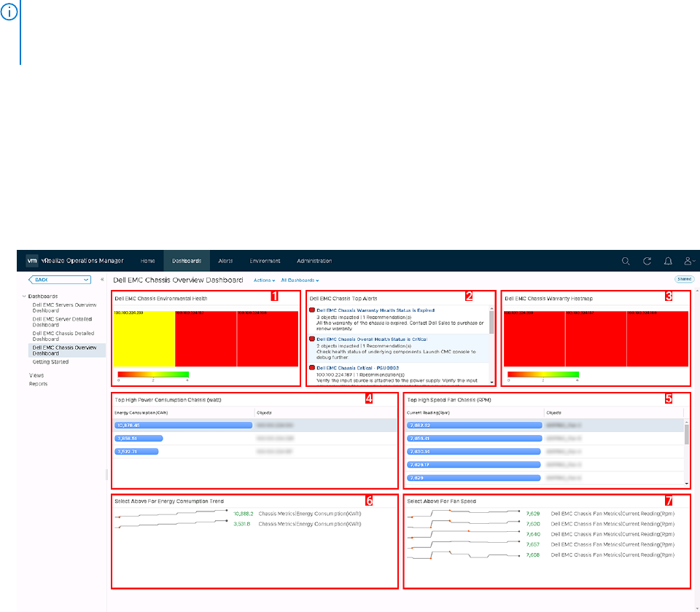The height and width of the screenshot is (612, 700).
Task: Open Warranty Health Status is Expired alert
Action: 376,310
